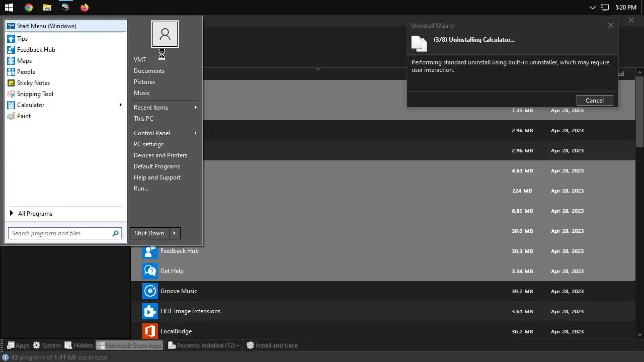Launch Google Chrome from the taskbar
This screenshot has width=644, height=362.
[x=29, y=8]
